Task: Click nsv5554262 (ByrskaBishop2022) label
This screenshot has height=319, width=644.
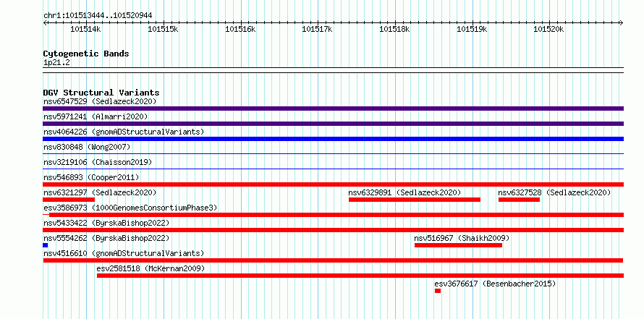Action: tap(106, 238)
